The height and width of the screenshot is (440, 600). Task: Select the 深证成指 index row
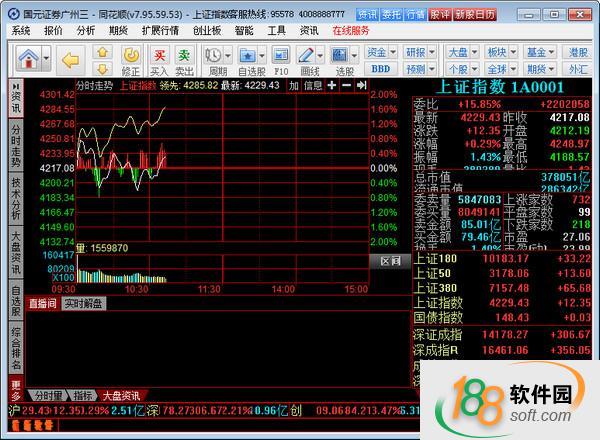click(502, 335)
